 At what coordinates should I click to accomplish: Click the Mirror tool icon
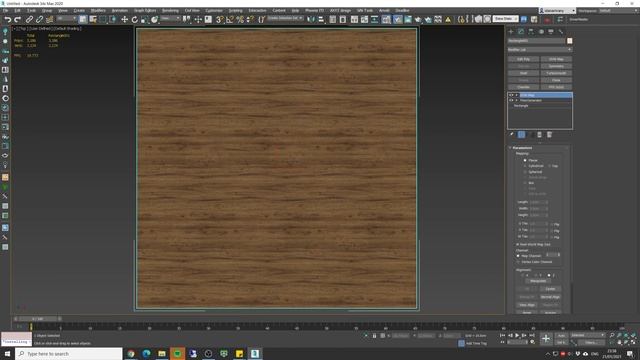click(x=311, y=19)
